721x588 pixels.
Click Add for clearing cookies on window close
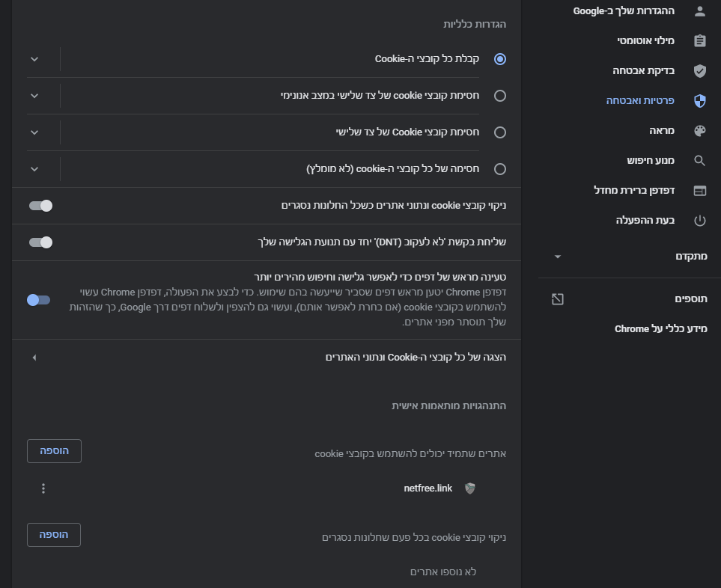54,535
